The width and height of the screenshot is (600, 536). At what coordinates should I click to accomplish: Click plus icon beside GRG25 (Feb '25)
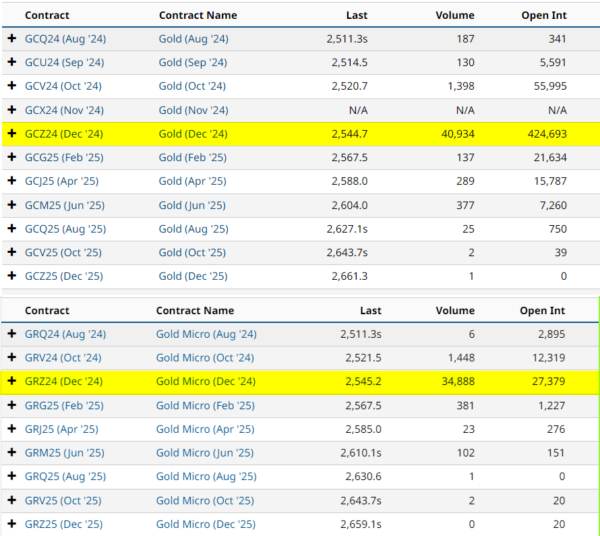[12, 405]
